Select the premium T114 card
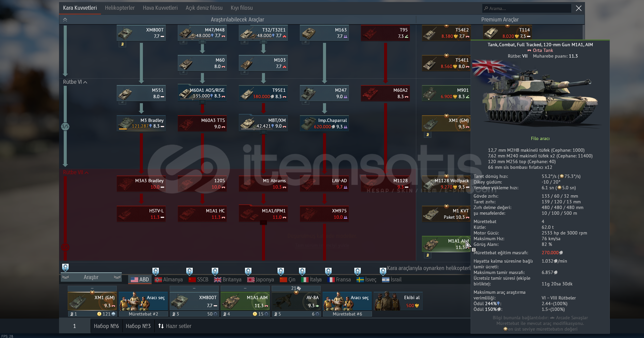Viewport: 644px width, 338px height. pyautogui.click(x=507, y=33)
